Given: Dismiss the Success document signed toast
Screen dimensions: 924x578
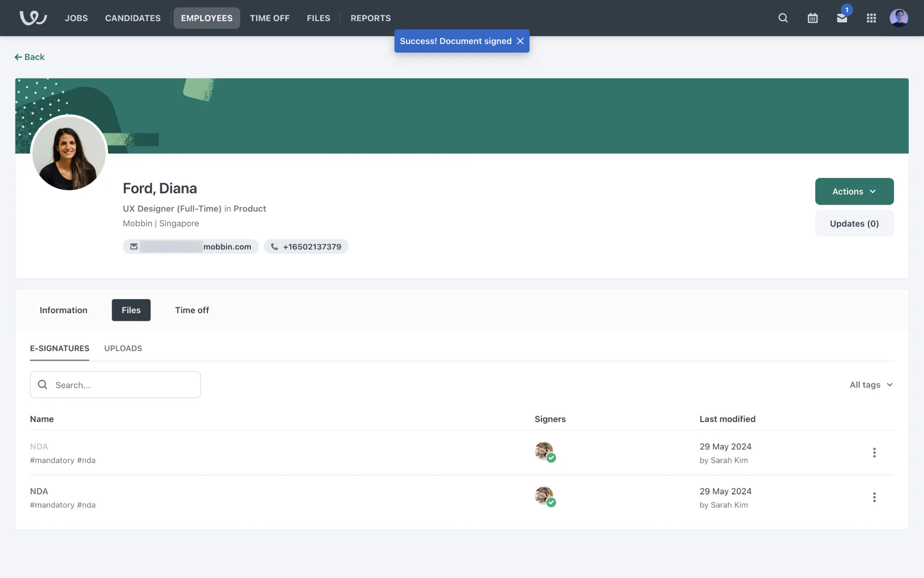Looking at the screenshot, I should [x=520, y=41].
